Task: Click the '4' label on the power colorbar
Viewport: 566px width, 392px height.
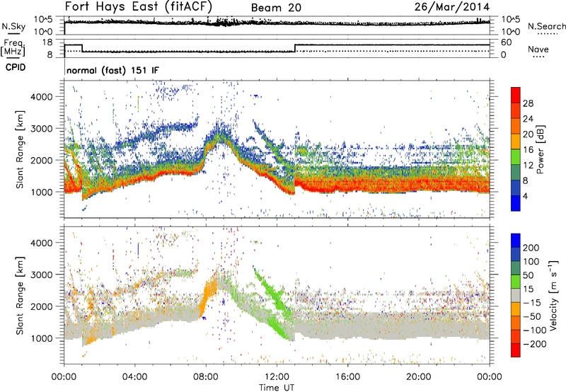Action: pos(525,197)
